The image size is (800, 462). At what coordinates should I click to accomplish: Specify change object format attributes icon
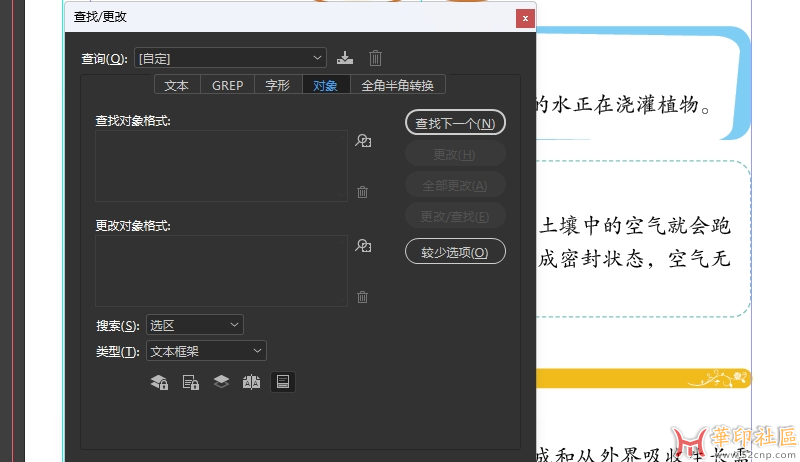[363, 246]
